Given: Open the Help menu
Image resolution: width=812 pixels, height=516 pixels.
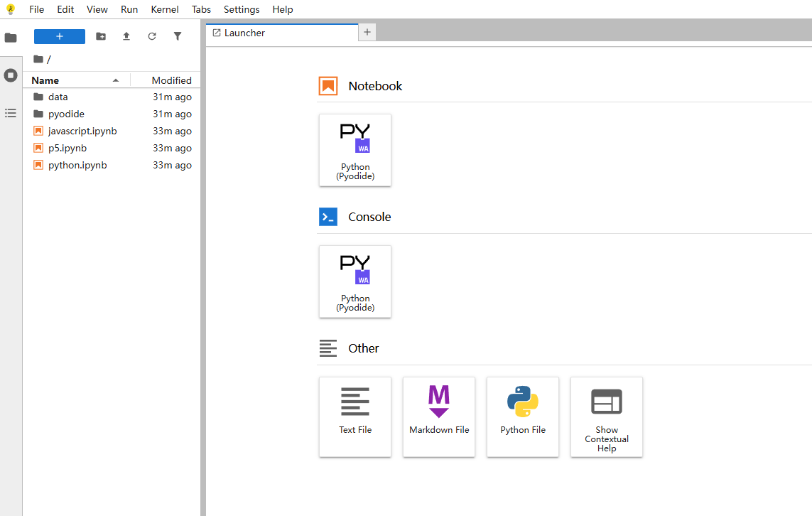Looking at the screenshot, I should click(x=283, y=9).
